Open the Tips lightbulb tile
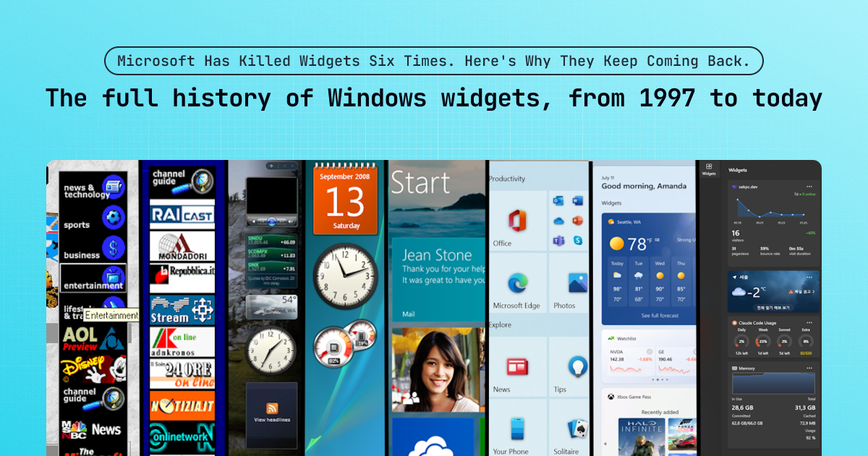The height and width of the screenshot is (456, 868). pyautogui.click(x=577, y=366)
